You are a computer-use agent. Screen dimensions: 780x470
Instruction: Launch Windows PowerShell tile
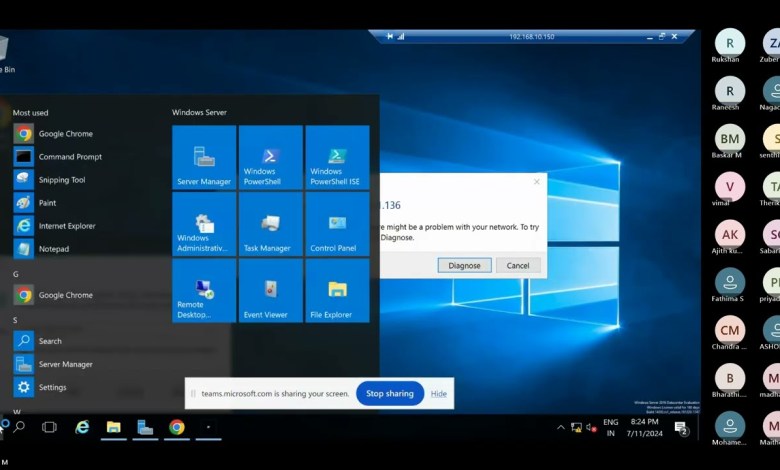pyautogui.click(x=271, y=157)
